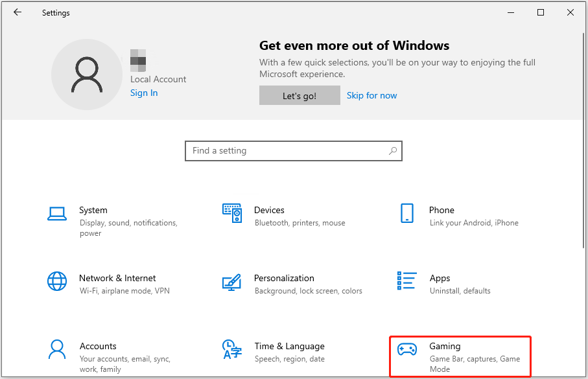Open the Devices keyboard and speaker icon

click(x=232, y=213)
